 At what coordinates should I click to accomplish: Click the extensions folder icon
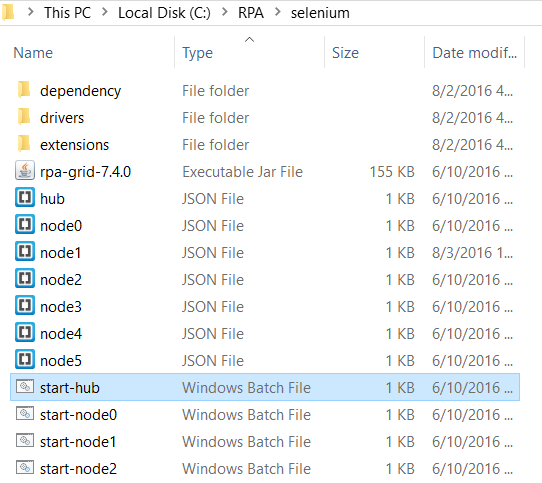24,143
